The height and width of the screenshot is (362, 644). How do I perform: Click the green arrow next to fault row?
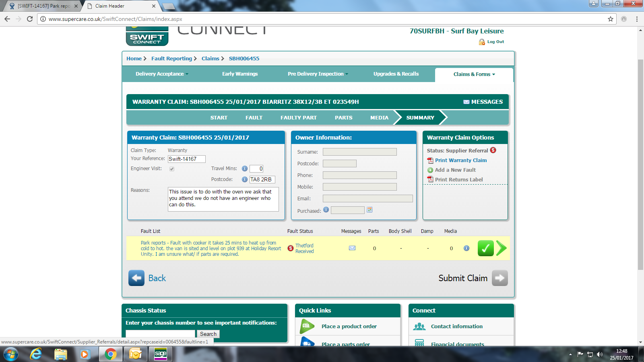[501, 248]
